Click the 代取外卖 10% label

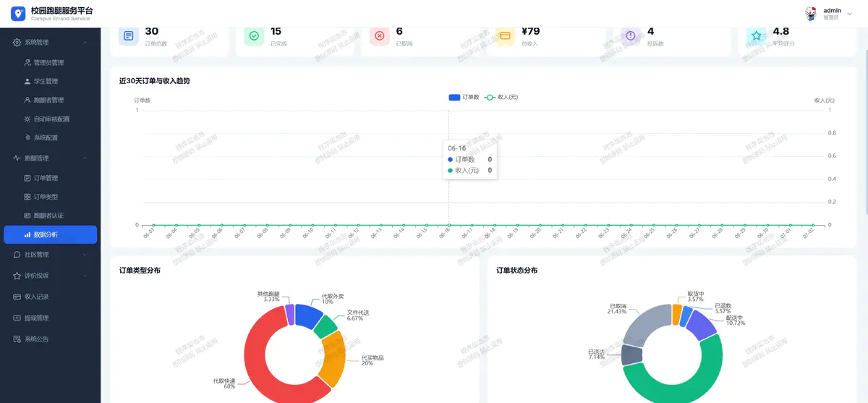coord(333,299)
